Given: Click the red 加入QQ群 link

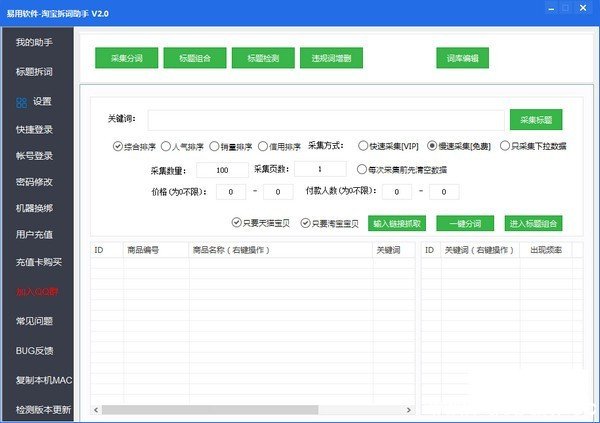Looking at the screenshot, I should click(x=35, y=293).
